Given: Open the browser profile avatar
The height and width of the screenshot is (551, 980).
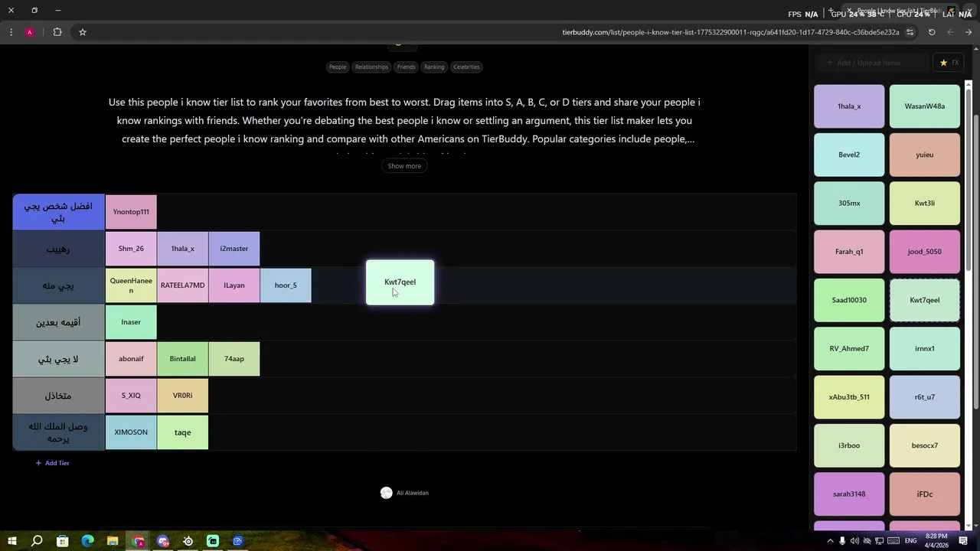Looking at the screenshot, I should [x=30, y=32].
